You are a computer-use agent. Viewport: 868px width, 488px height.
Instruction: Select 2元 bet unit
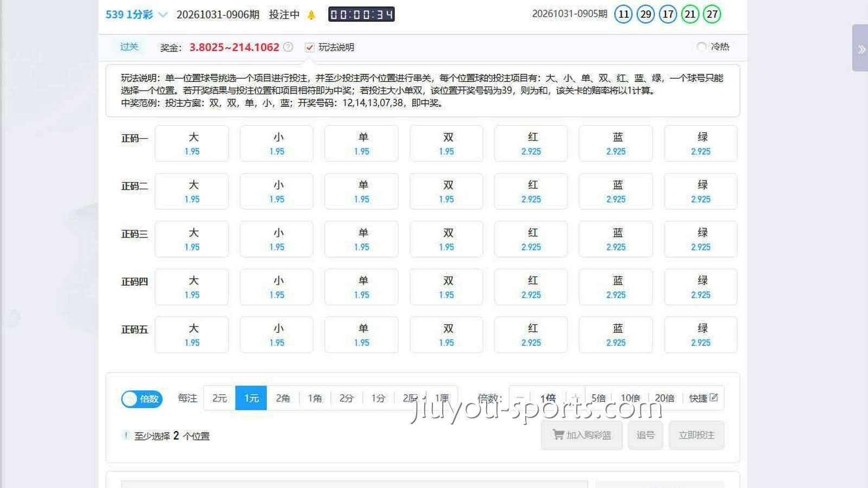pyautogui.click(x=219, y=398)
